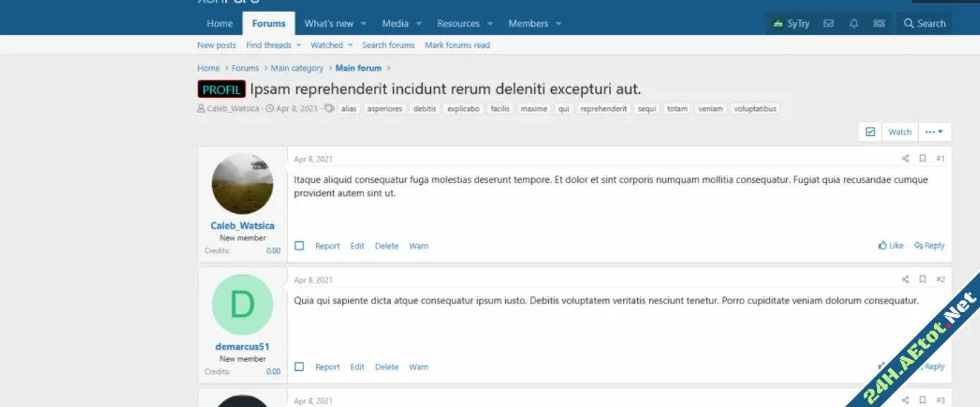Tick the select checkbox on demarcus51's post
Viewport: 980px width, 407px height.
[299, 367]
